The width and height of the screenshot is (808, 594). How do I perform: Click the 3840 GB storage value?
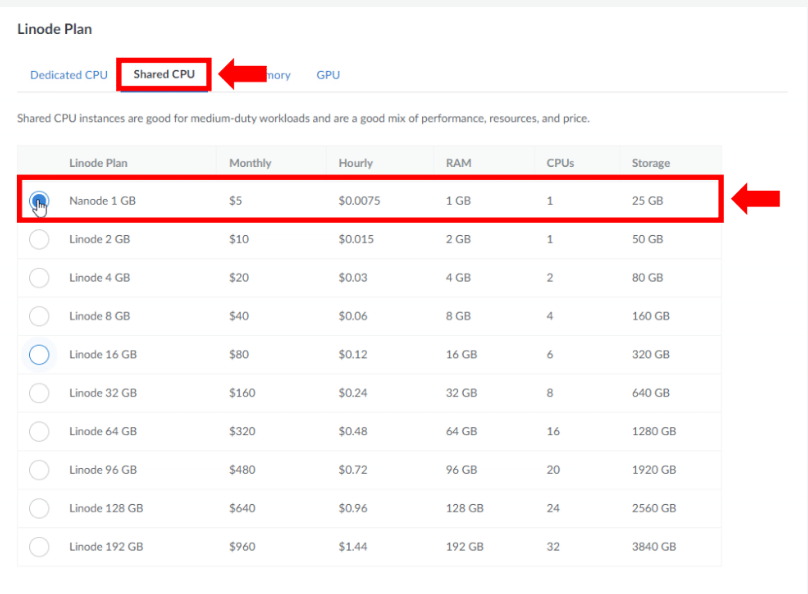click(654, 547)
